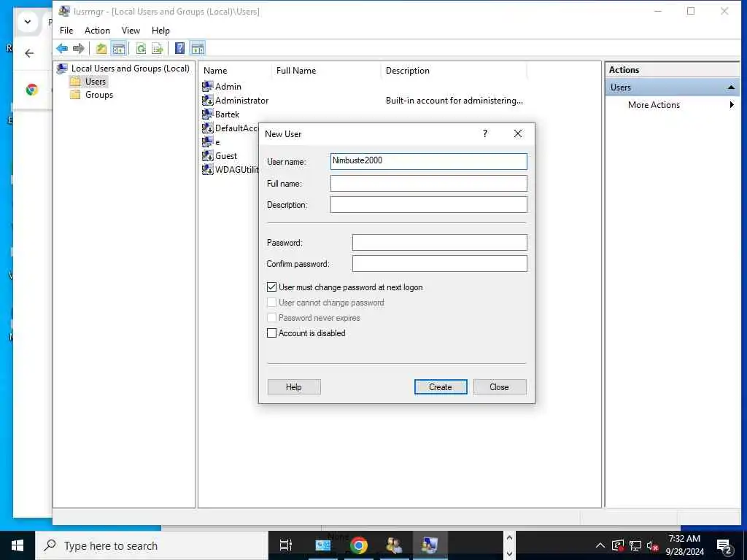The height and width of the screenshot is (560, 747).
Task: Click the Chrome icon in the background window
Action: coord(32,89)
